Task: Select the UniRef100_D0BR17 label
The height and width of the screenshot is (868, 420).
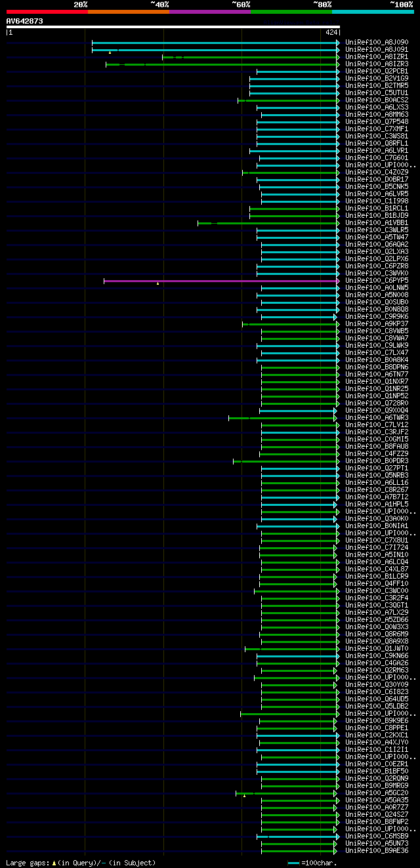Action: (377, 180)
